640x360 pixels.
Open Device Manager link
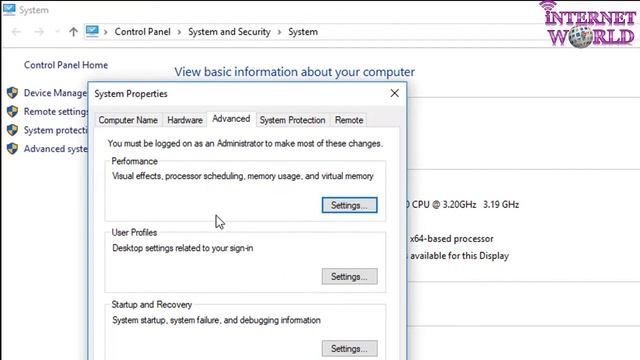click(56, 93)
